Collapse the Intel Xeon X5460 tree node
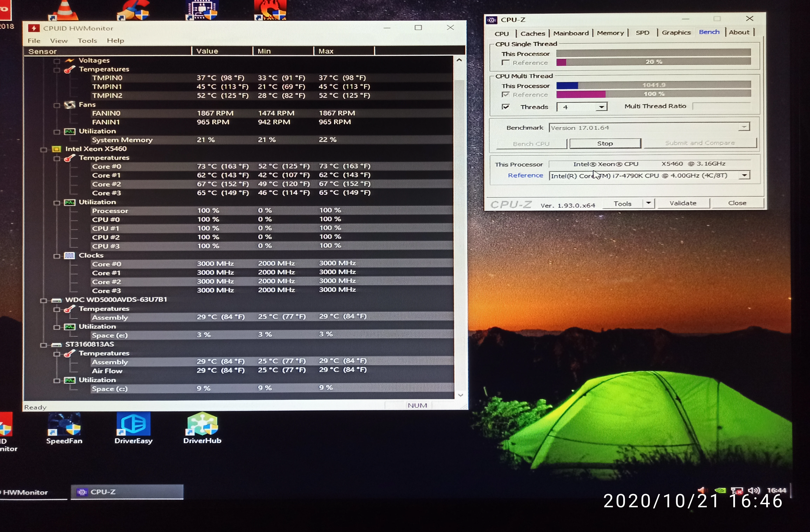The height and width of the screenshot is (532, 810). point(44,150)
